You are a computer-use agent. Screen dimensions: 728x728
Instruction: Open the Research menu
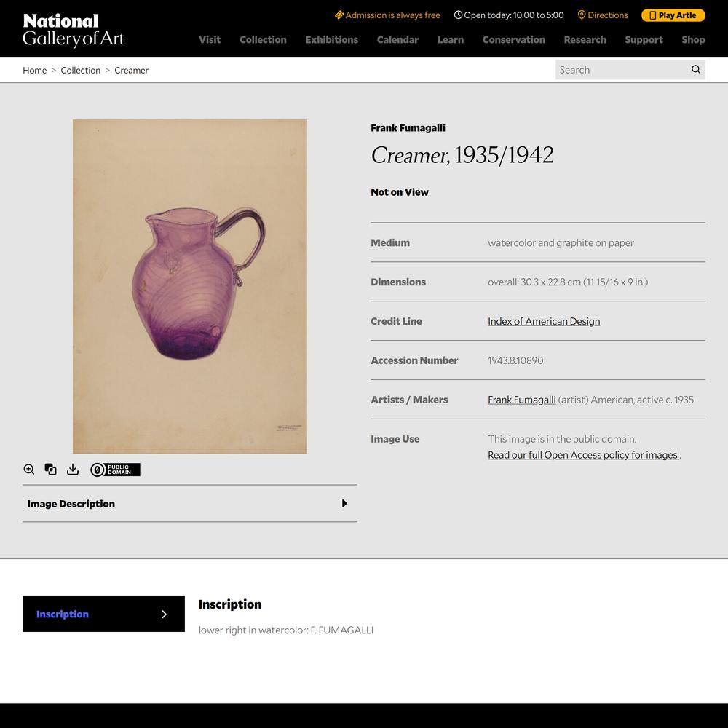pos(585,40)
